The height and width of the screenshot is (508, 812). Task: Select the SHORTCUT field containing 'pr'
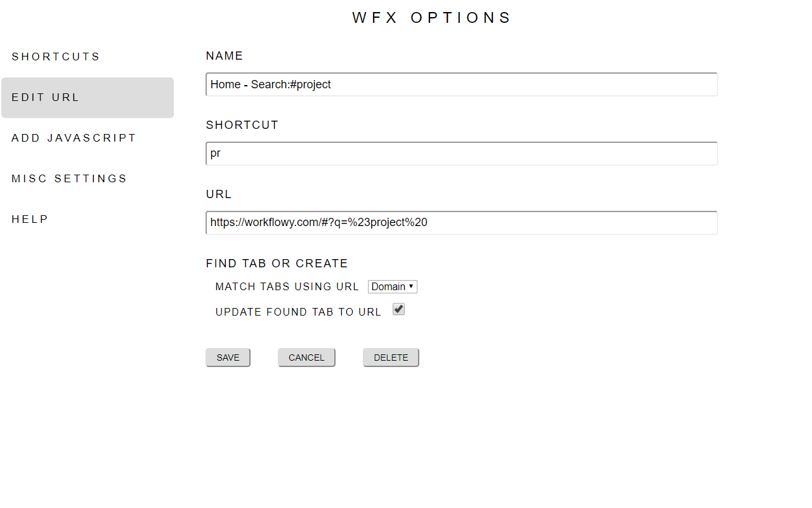461,153
